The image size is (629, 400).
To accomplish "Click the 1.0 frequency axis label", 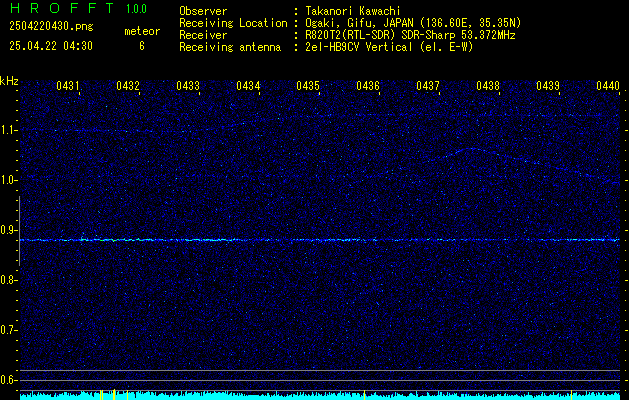I will click(x=8, y=181).
